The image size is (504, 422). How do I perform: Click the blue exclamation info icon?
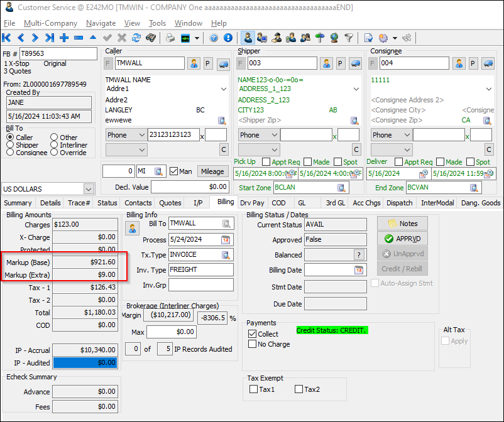pos(228,38)
